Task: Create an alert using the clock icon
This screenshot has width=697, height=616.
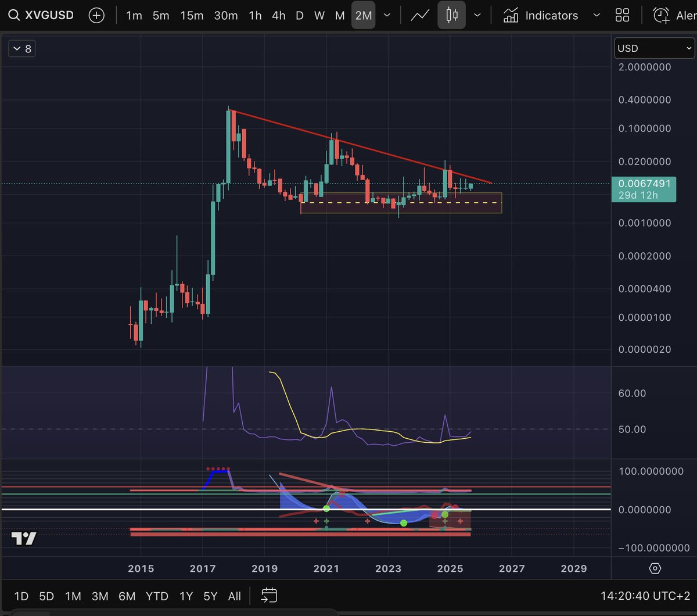Action: [660, 15]
